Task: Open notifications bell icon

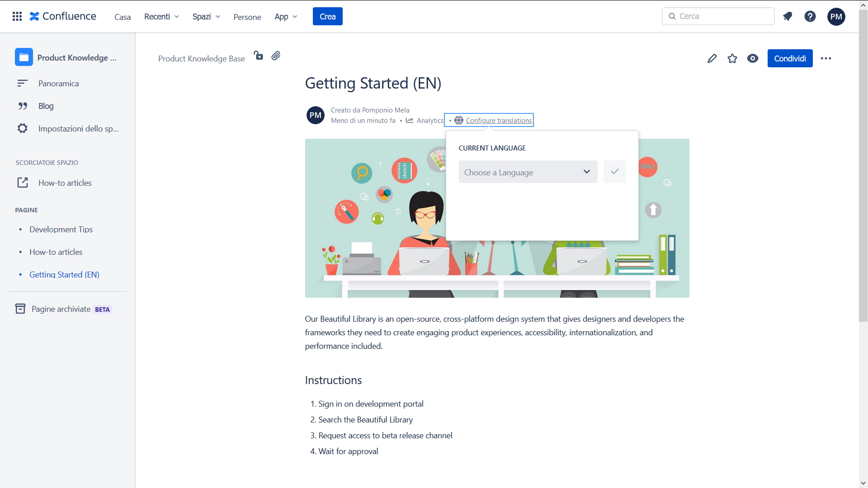Action: [x=788, y=16]
